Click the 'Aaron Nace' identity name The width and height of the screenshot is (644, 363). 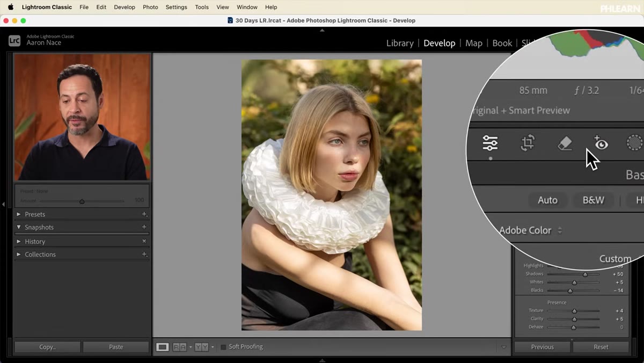point(44,43)
